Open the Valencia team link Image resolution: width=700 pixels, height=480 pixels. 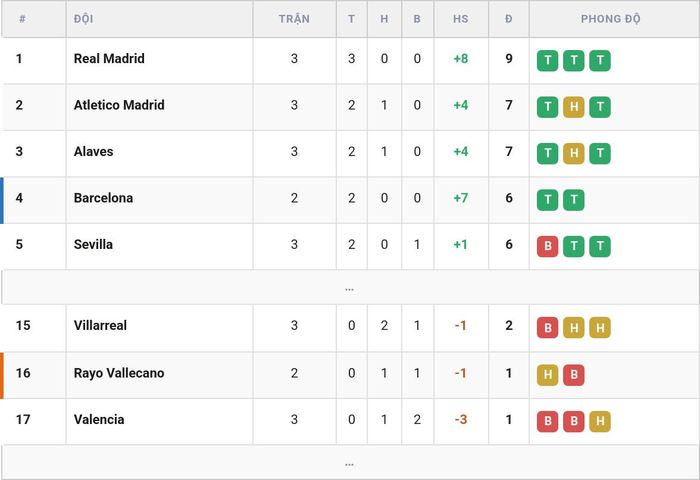(x=99, y=419)
